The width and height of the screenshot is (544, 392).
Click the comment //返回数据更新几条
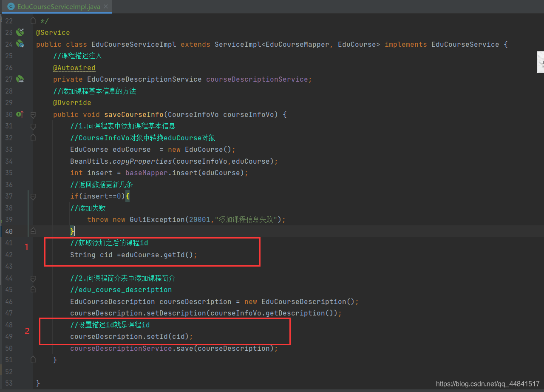tap(102, 185)
